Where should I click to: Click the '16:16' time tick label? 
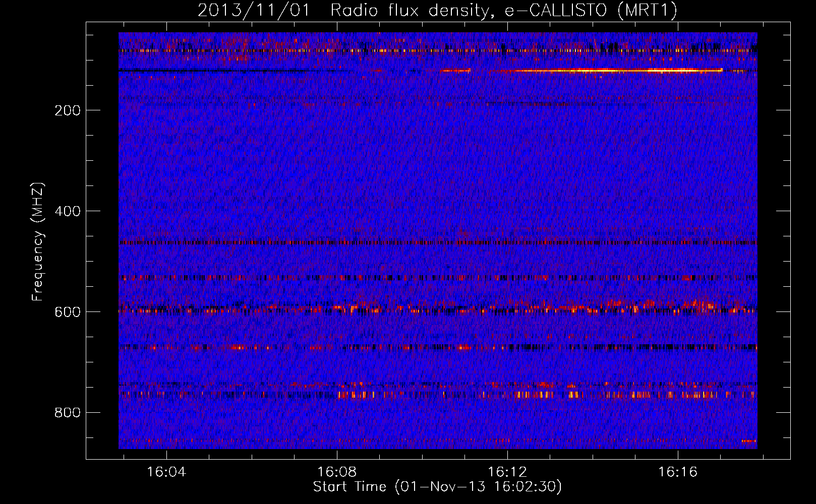(678, 472)
